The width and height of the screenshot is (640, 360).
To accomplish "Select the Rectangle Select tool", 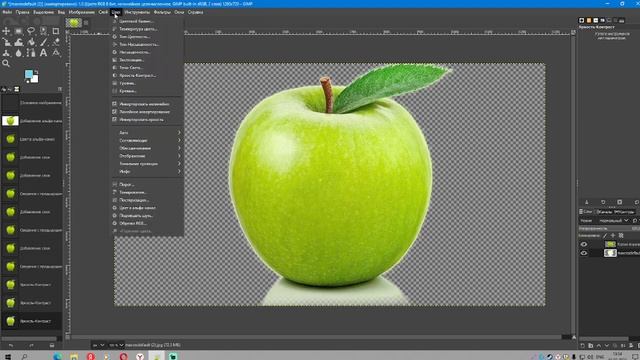I will pos(18,31).
